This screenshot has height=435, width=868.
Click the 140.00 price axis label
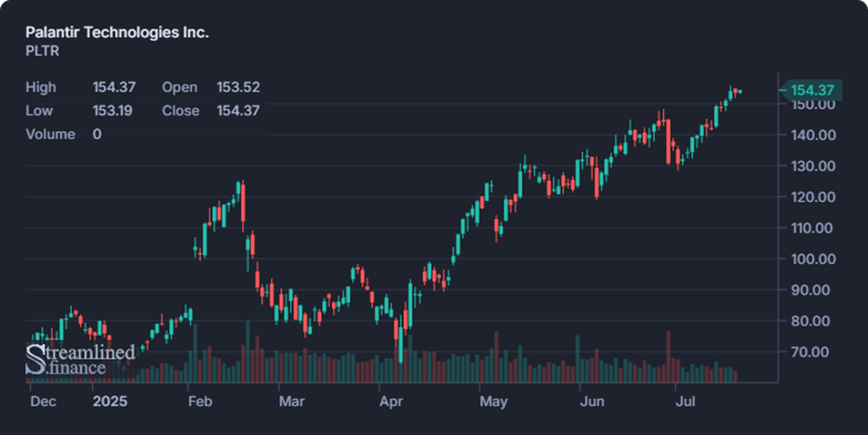(x=812, y=135)
